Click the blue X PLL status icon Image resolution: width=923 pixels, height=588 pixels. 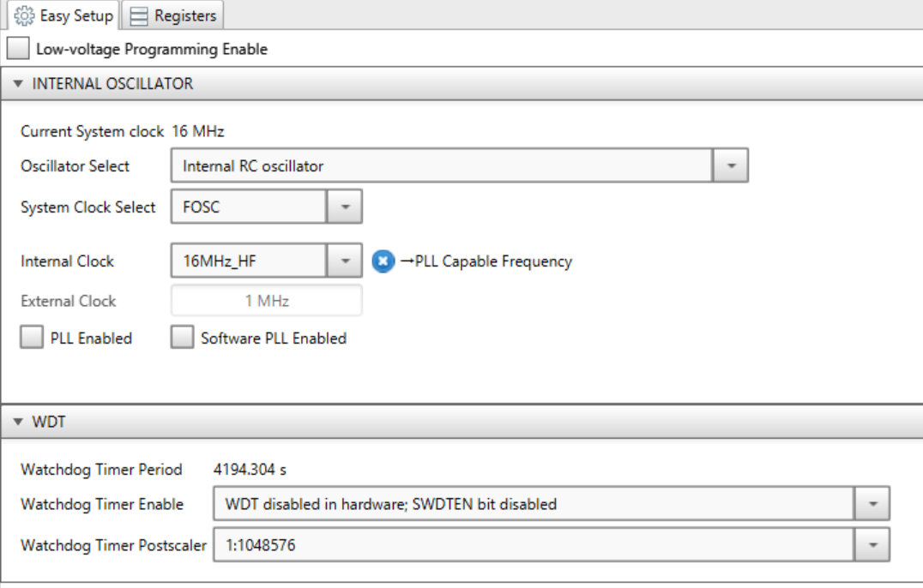383,261
